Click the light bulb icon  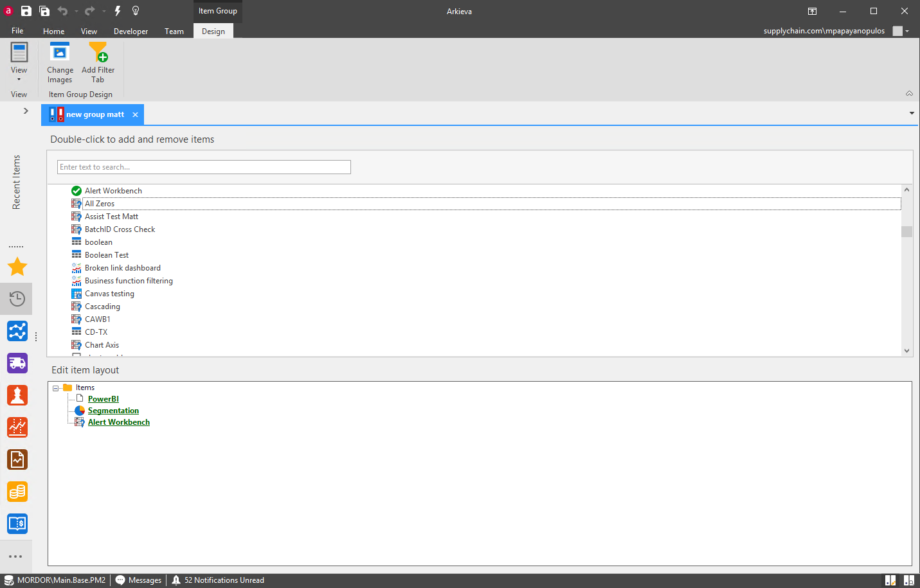136,11
